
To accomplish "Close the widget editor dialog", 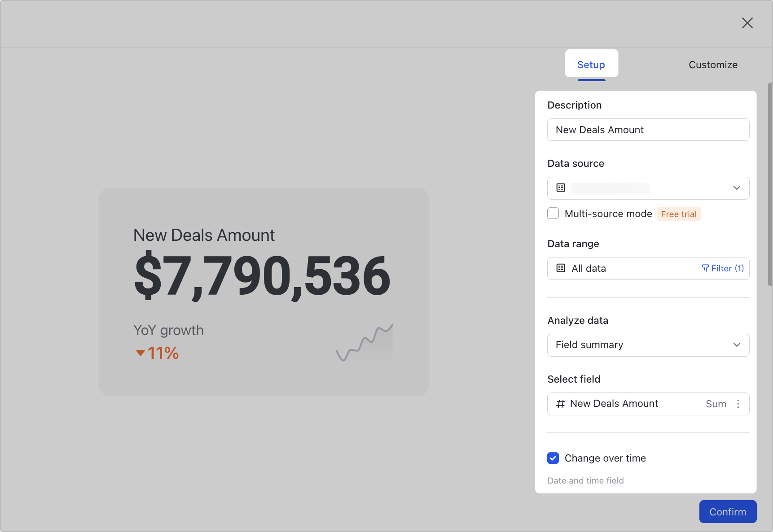I will tap(747, 23).
